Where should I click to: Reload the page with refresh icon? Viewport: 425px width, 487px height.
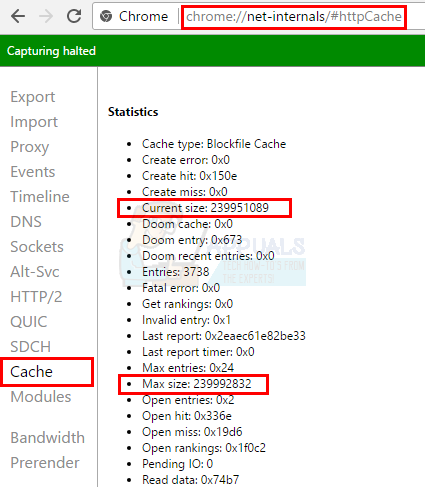[74, 16]
